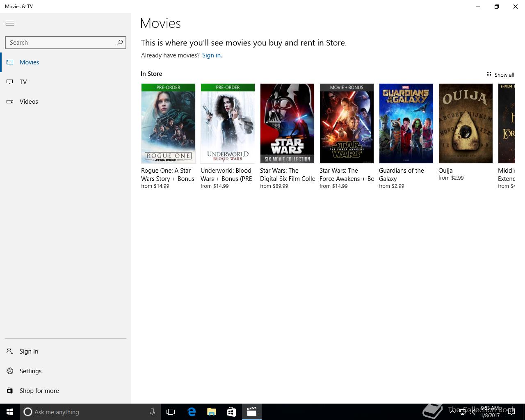Image resolution: width=525 pixels, height=420 pixels.
Task: Click 'Star Wars: The Digital Six Film' title
Action: point(288,175)
